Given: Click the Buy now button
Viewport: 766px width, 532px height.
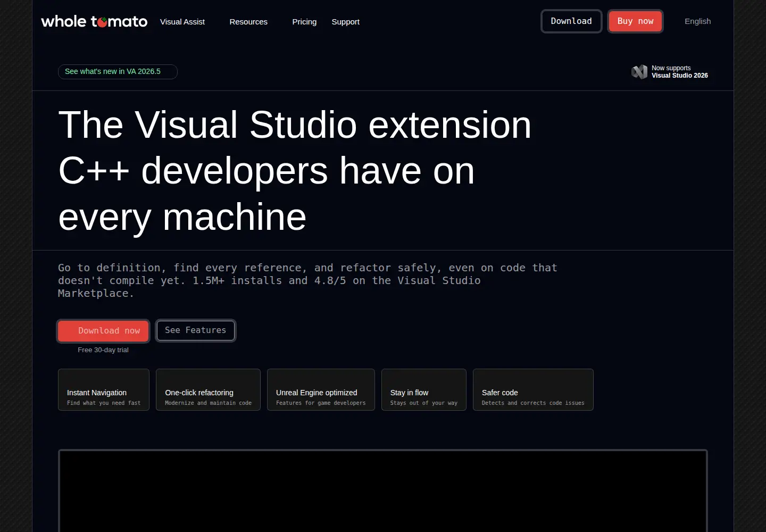Looking at the screenshot, I should click(x=636, y=21).
